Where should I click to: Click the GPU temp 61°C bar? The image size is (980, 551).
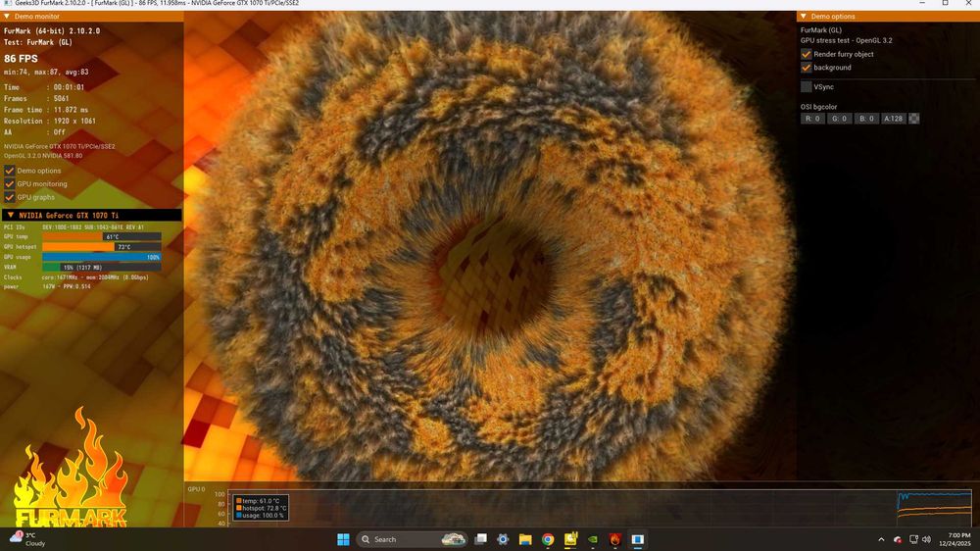click(101, 237)
